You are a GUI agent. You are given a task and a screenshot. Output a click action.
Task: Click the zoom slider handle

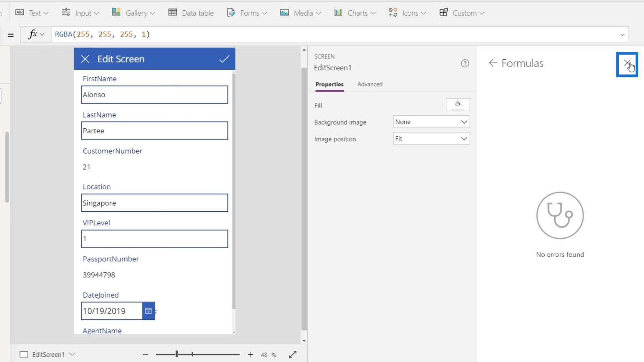[177, 354]
